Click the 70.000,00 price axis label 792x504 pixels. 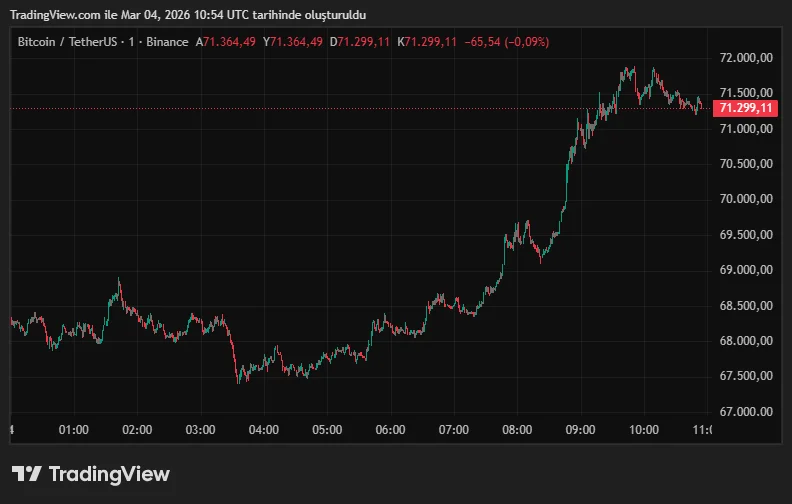tap(746, 199)
